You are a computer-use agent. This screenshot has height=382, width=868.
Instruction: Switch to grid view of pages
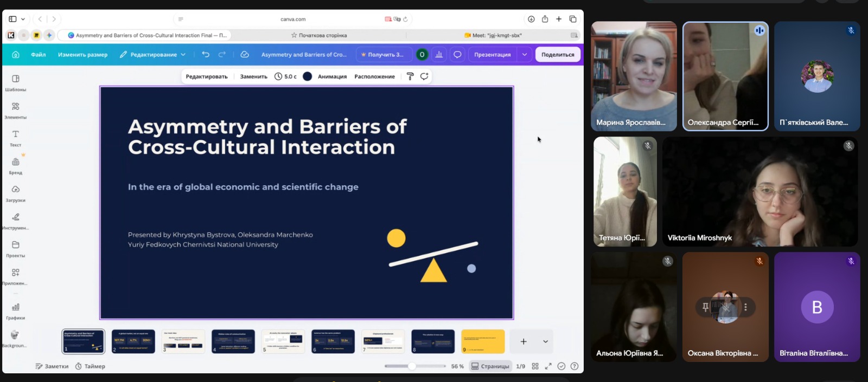535,366
